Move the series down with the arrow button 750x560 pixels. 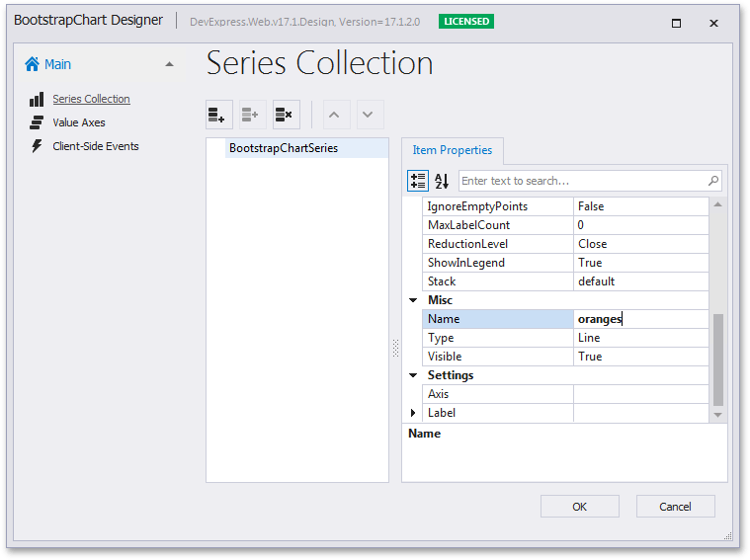coord(371,115)
